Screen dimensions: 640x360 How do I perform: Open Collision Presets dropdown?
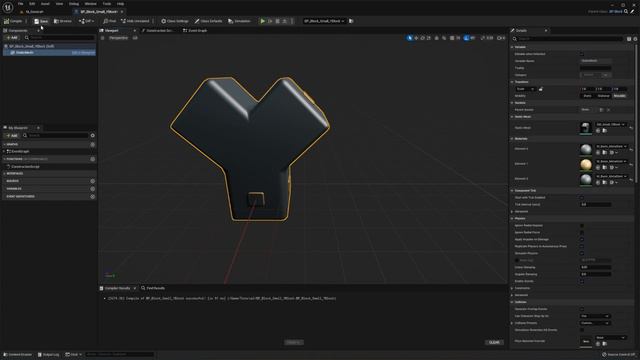click(595, 323)
